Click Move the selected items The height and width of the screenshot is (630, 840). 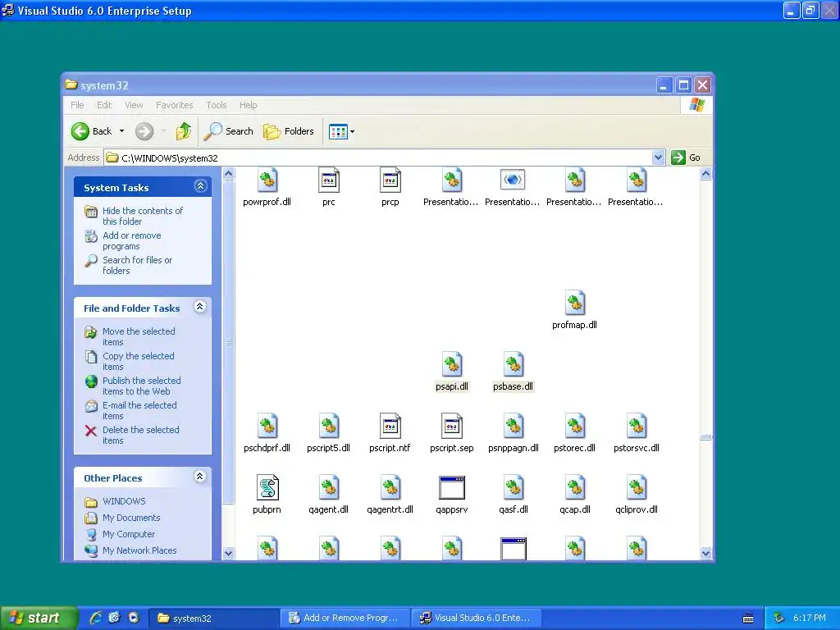tap(139, 336)
